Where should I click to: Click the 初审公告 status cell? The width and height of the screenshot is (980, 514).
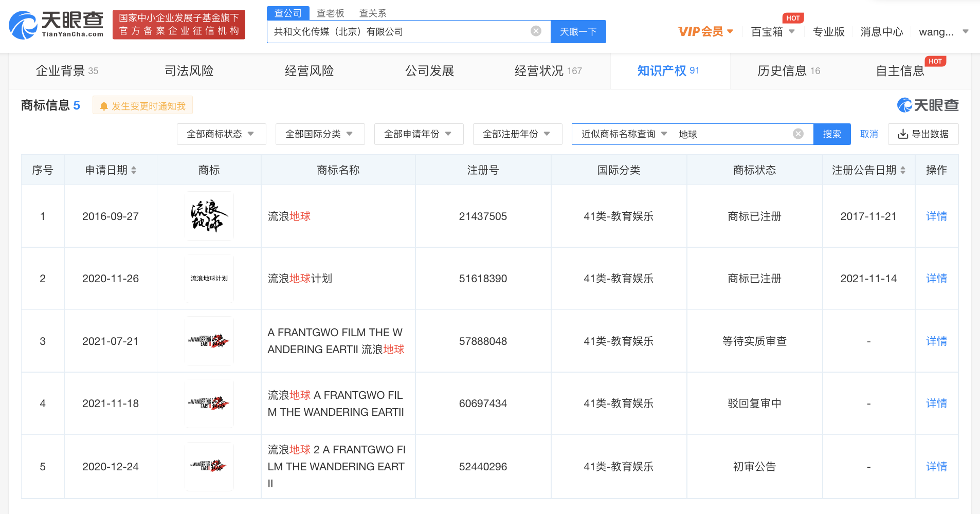pyautogui.click(x=755, y=467)
